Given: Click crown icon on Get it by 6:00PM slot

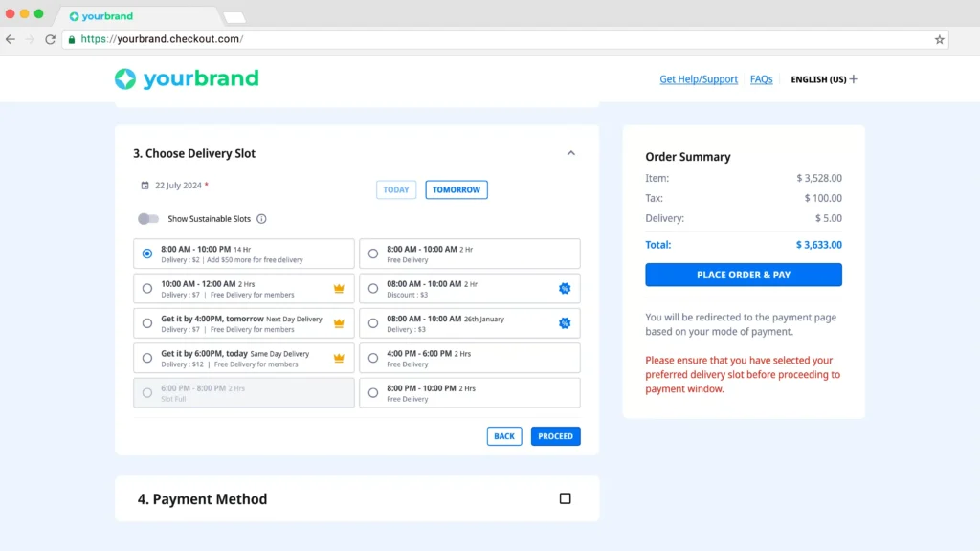Looking at the screenshot, I should 339,359.
